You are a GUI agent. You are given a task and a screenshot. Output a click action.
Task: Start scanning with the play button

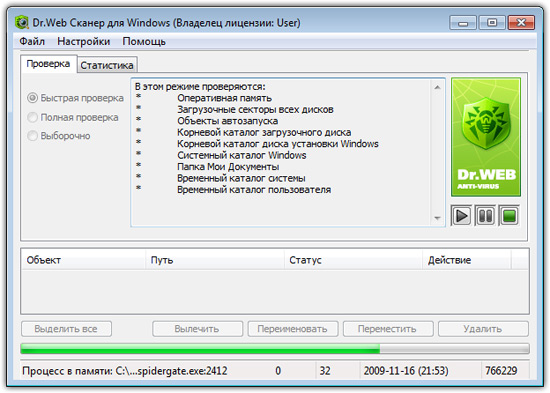click(x=461, y=215)
